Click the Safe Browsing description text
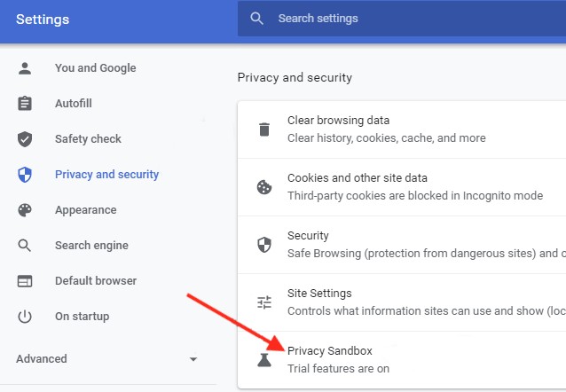The image size is (566, 392). [427, 254]
